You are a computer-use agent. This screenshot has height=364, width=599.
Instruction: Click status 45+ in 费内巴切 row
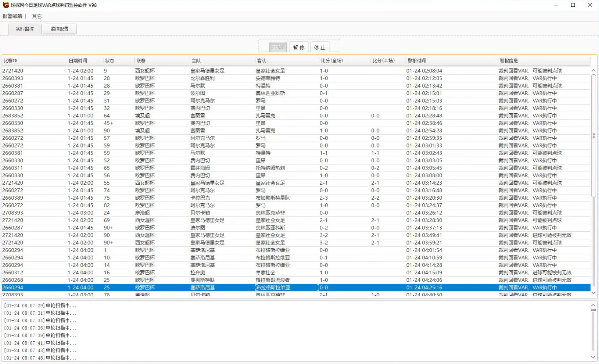click(108, 123)
